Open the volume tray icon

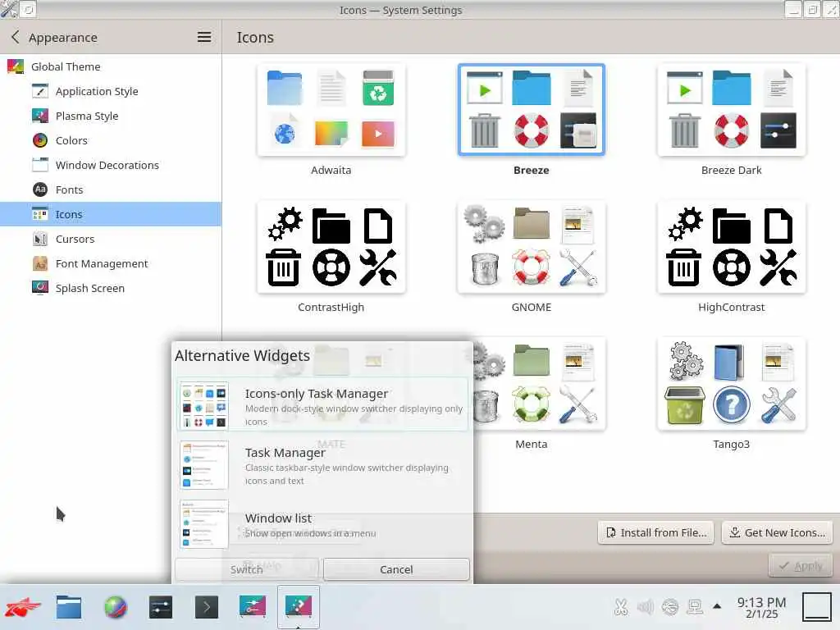tap(646, 607)
